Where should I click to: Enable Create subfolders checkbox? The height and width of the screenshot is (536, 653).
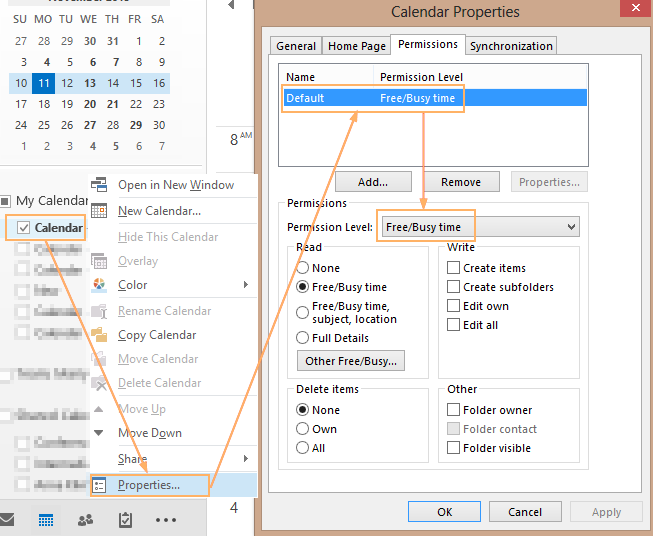453,287
